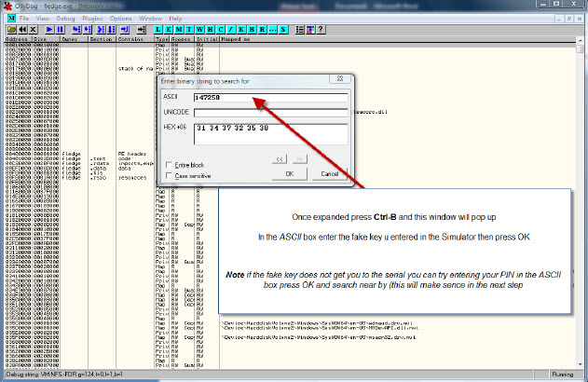Click the Mapped as column header

[398, 39]
